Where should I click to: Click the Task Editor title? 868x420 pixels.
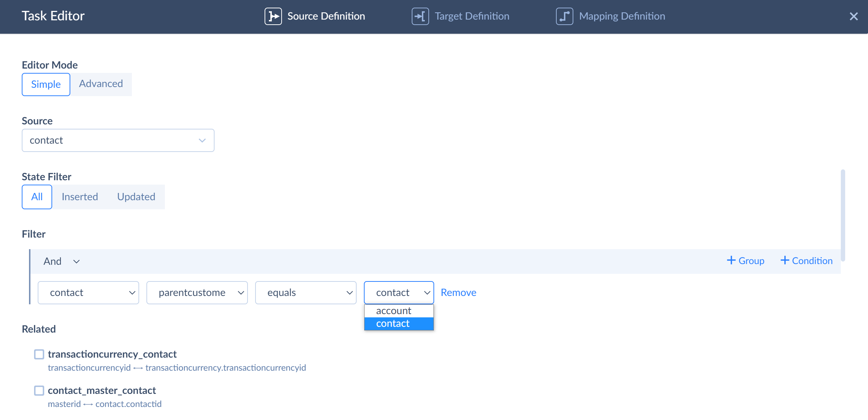[x=53, y=16]
